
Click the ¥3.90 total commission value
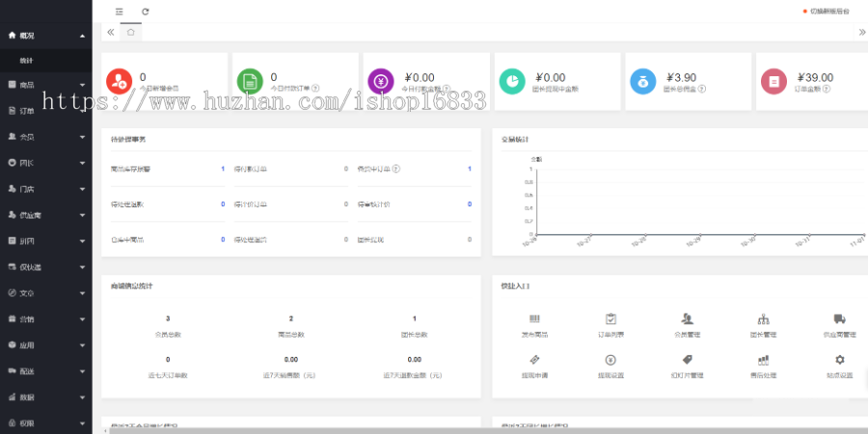[x=682, y=77]
